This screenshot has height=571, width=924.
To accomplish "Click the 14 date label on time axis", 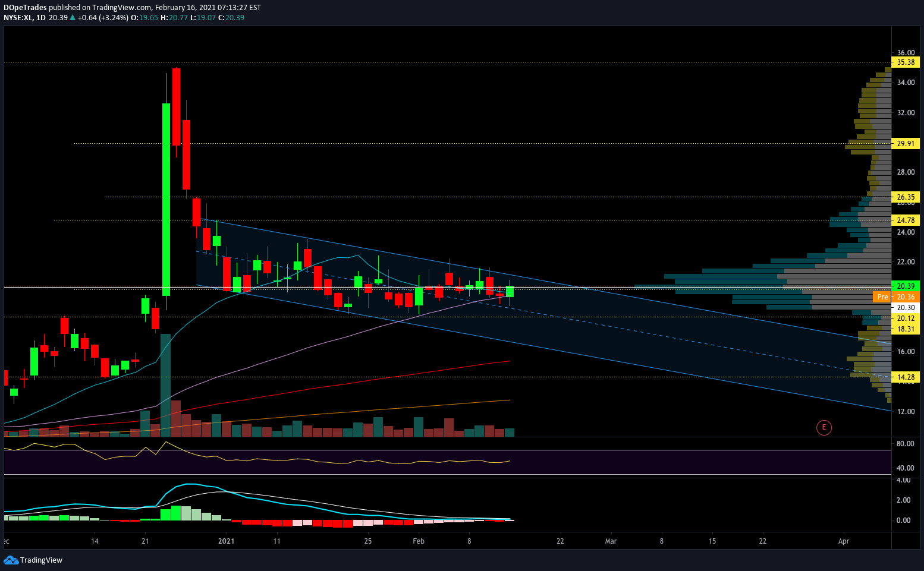I will pos(95,541).
